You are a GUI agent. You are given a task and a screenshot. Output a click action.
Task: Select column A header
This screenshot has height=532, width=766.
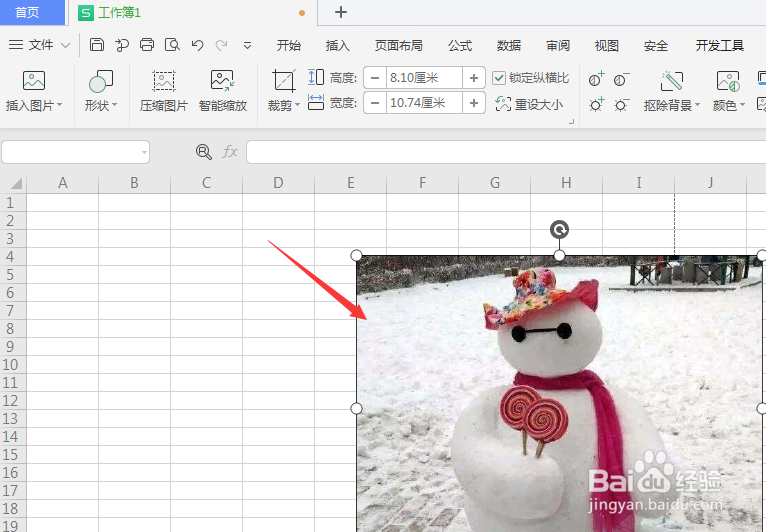point(63,183)
